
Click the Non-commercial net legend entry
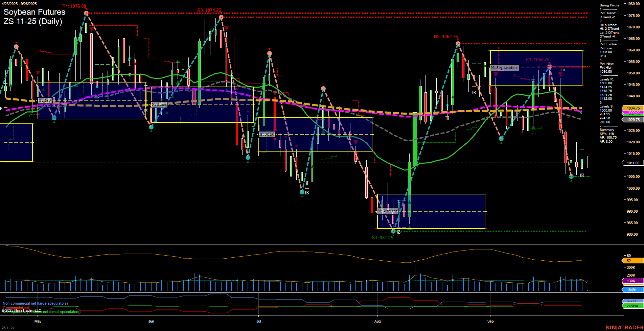[35, 303]
